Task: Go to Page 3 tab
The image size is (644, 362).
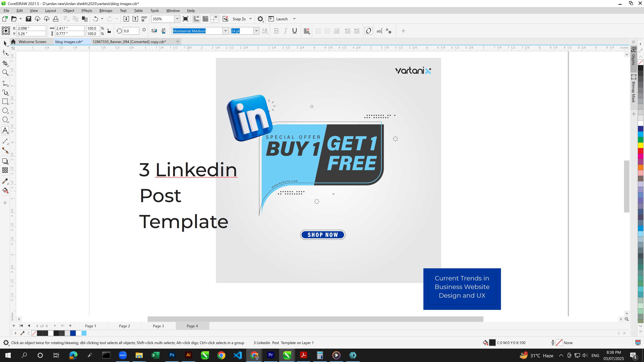Action: (x=158, y=326)
